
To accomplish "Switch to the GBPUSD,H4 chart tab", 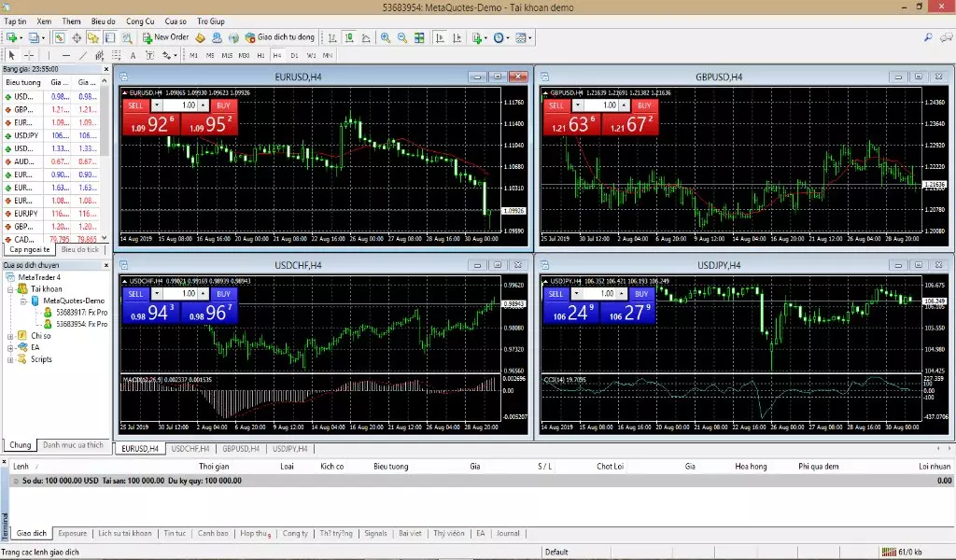I will (241, 449).
